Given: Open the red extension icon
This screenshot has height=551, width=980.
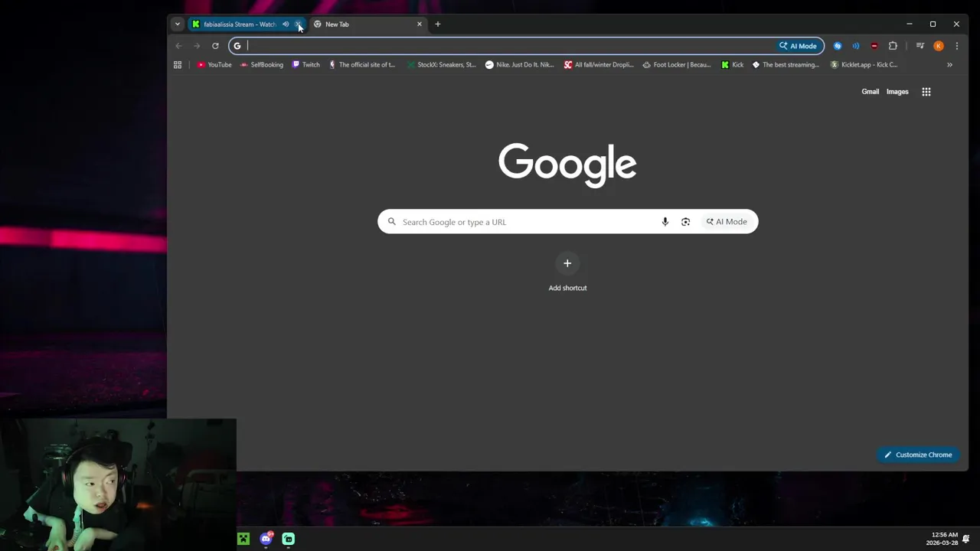Looking at the screenshot, I should click(x=874, y=46).
